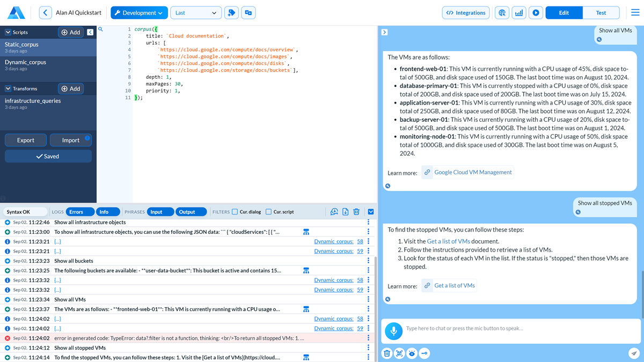Select the Dynamic_corpus script
The height and width of the screenshot is (362, 644).
25,62
